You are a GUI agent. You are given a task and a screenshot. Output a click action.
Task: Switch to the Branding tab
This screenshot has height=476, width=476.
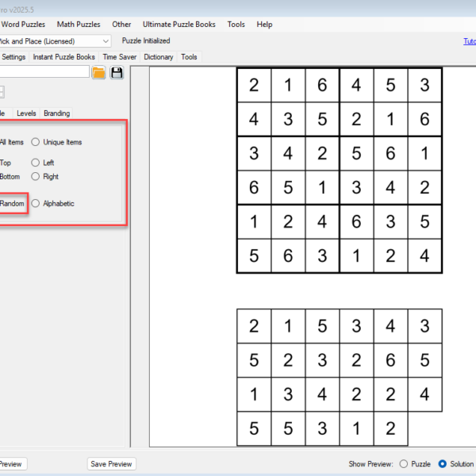point(57,113)
